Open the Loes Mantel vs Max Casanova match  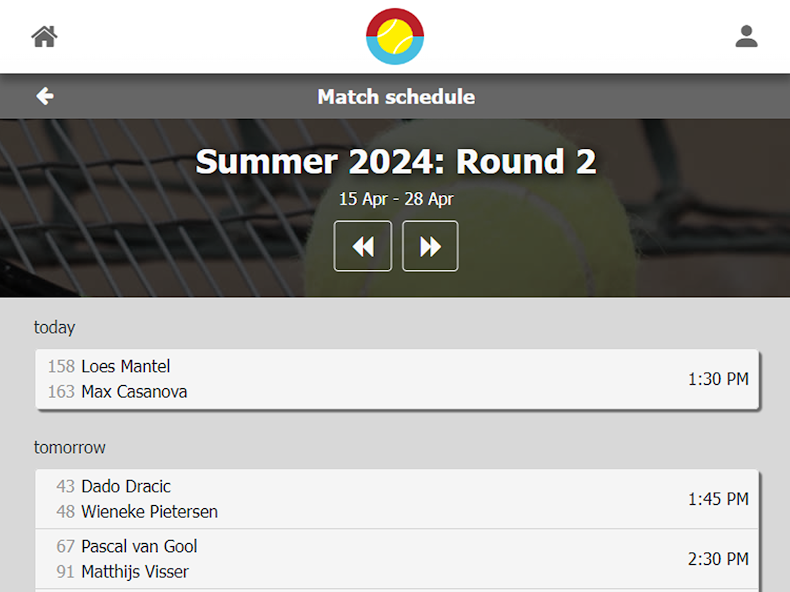[x=397, y=379]
